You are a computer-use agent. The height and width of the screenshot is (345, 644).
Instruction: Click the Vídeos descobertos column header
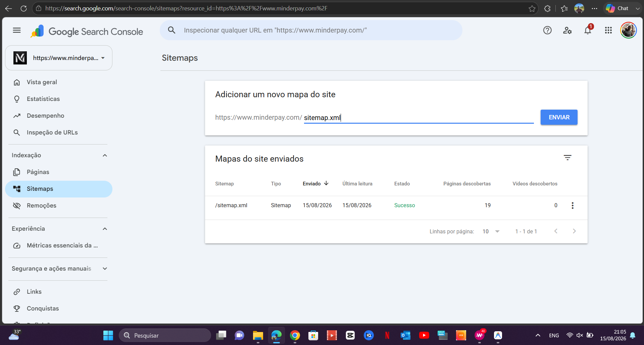coord(535,184)
